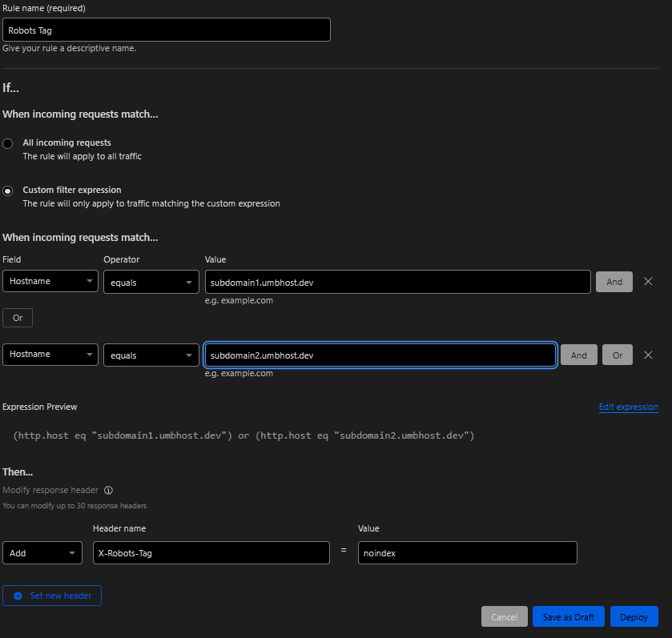Image resolution: width=672 pixels, height=638 pixels.
Task: Open the Operator dropdown for the subdomain1 row
Action: point(151,282)
